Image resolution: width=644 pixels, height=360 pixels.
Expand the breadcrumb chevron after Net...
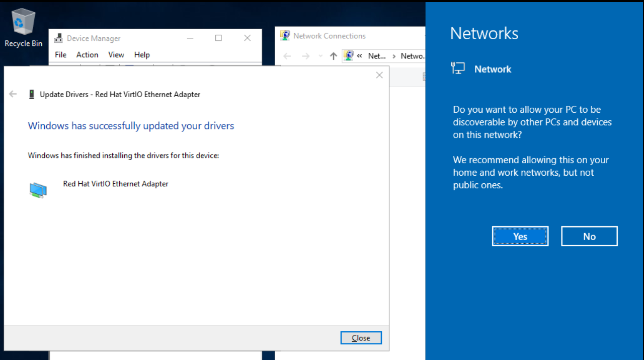(393, 56)
